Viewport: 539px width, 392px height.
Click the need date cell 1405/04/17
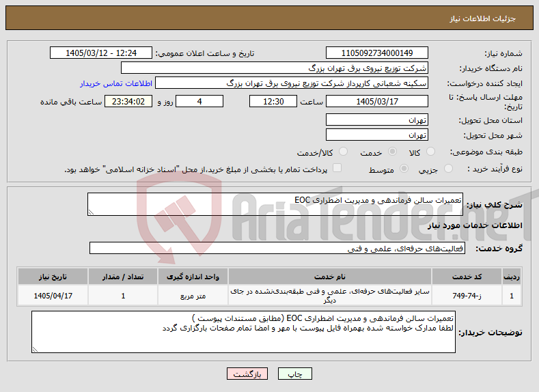click(53, 296)
